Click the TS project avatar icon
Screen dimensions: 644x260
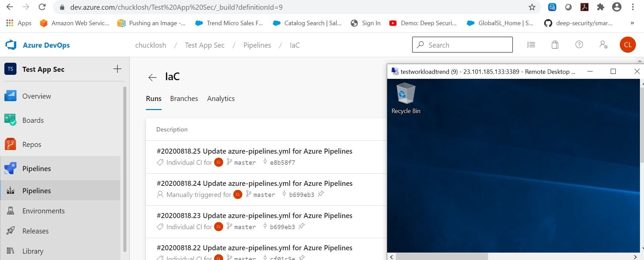pos(10,69)
